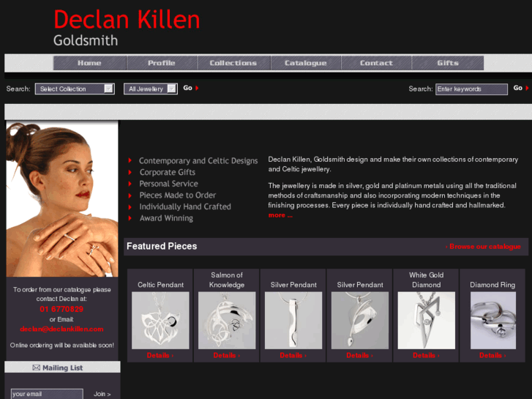View the Diamond Ring thumbnail
The height and width of the screenshot is (399, 532).
click(493, 320)
